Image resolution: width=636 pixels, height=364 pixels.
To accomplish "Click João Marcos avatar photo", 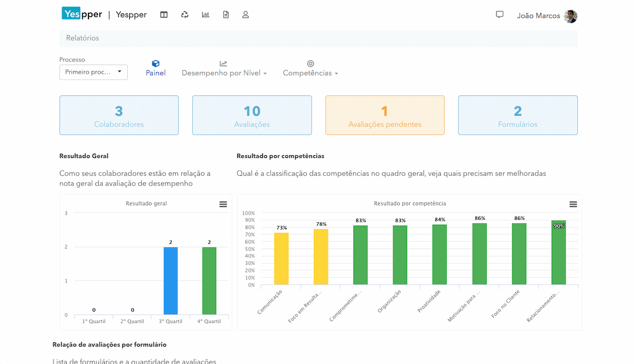I will pyautogui.click(x=570, y=16).
